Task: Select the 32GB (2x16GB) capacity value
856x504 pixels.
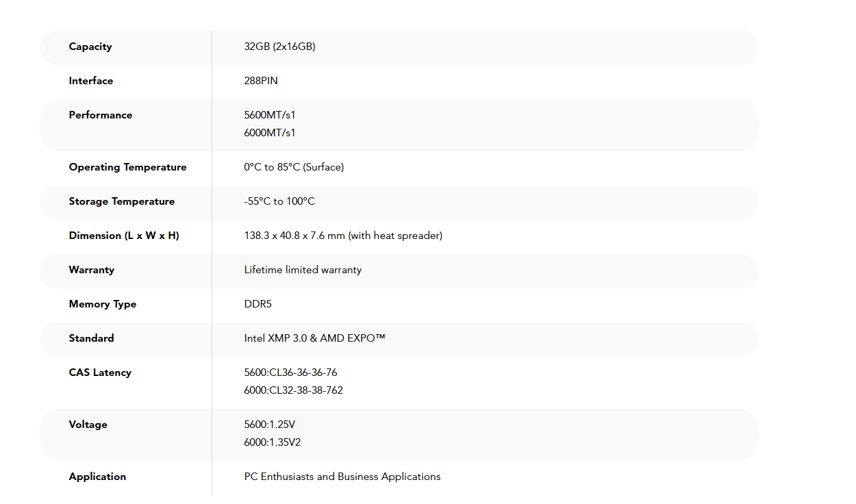Action: point(279,47)
